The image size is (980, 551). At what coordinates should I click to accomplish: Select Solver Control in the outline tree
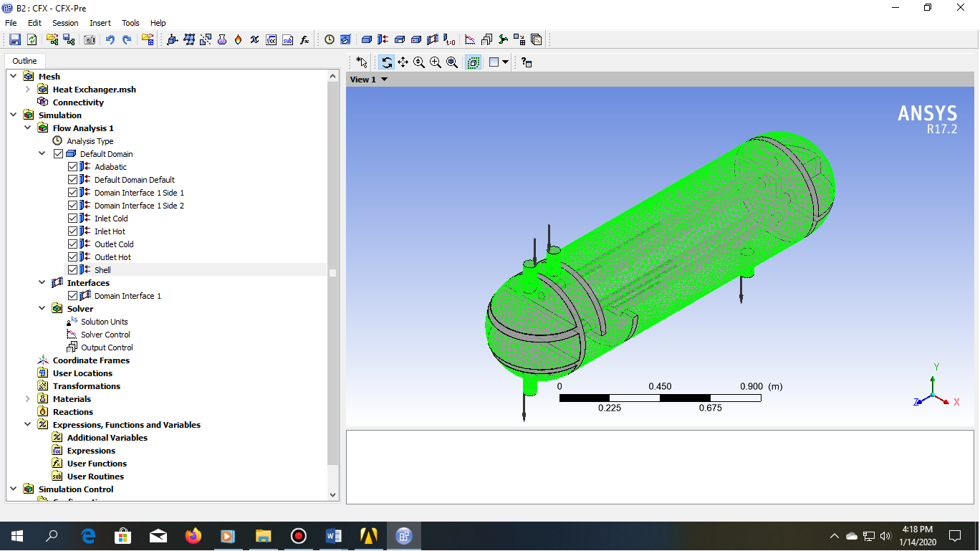click(x=105, y=335)
